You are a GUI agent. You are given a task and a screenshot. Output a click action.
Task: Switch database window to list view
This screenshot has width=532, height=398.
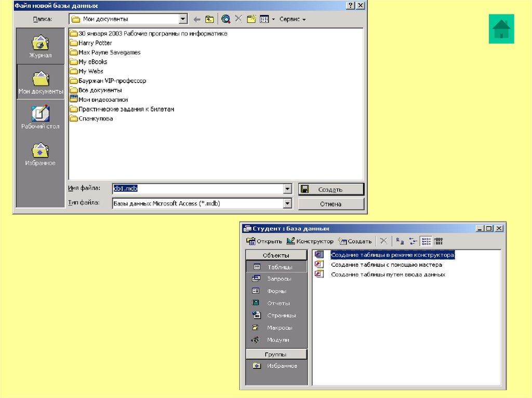426,241
